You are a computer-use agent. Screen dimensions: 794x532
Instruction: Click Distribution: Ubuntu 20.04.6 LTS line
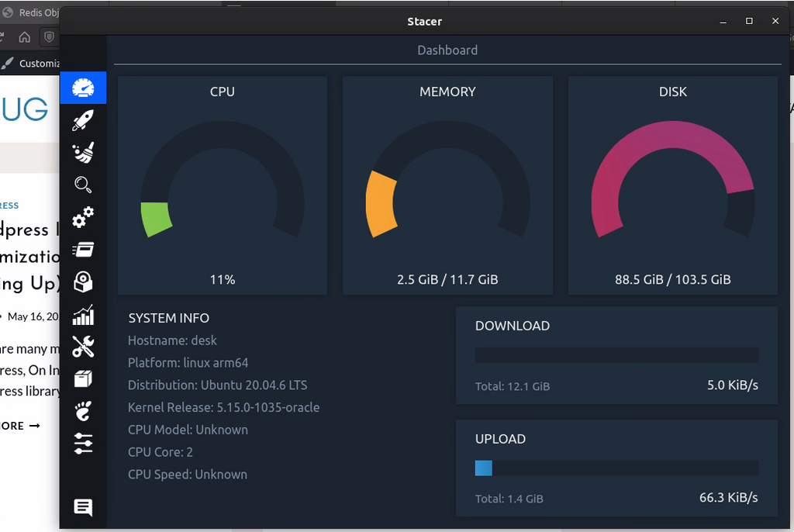[217, 385]
